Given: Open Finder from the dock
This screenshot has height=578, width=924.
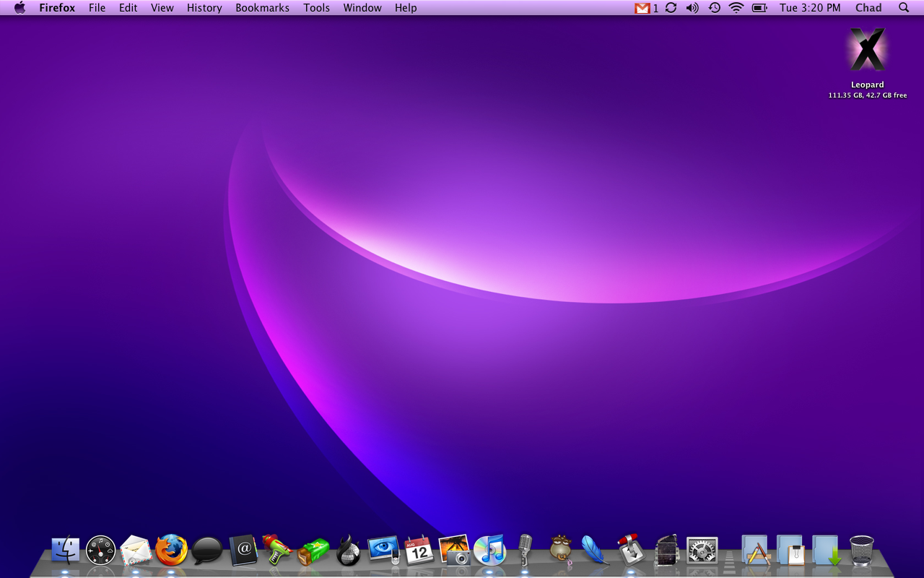Looking at the screenshot, I should tap(66, 551).
